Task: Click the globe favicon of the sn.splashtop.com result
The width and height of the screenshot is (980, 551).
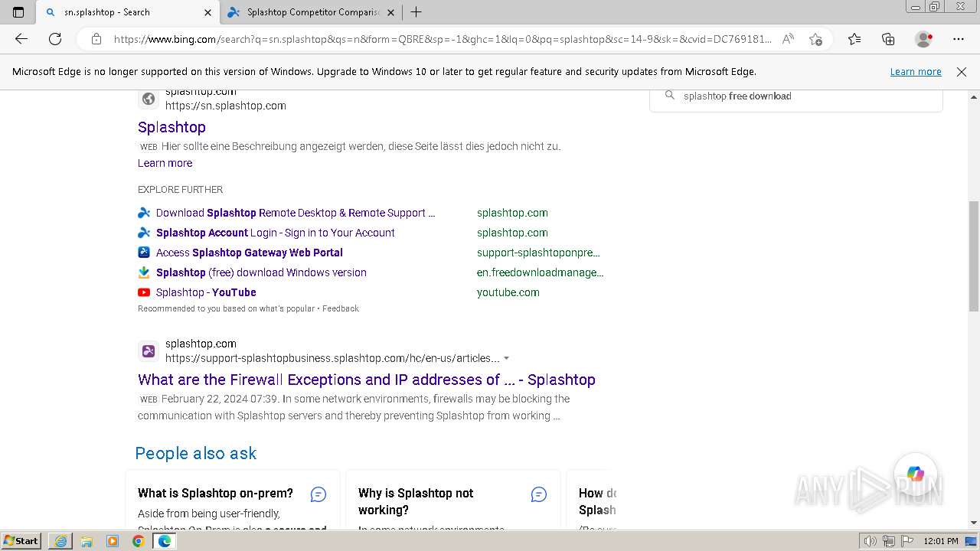Action: pyautogui.click(x=149, y=99)
